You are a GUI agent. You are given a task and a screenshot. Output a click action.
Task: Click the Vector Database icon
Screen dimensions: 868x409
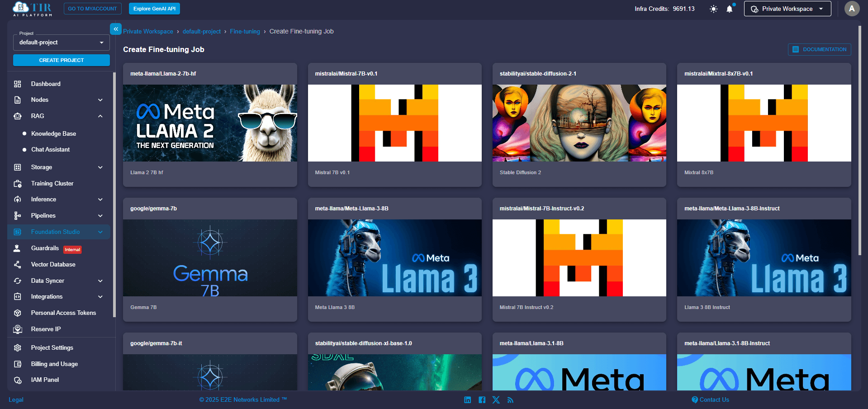[18, 265]
